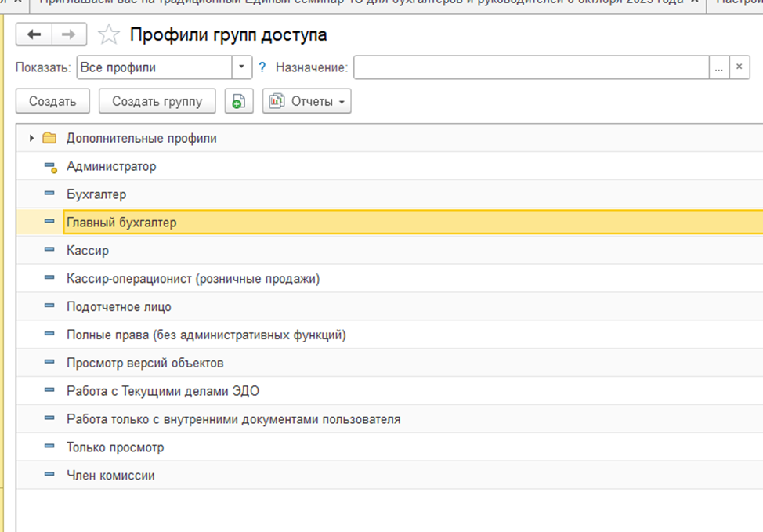763x532 pixels.
Task: Click the copy profile icon with green plus
Action: click(238, 101)
